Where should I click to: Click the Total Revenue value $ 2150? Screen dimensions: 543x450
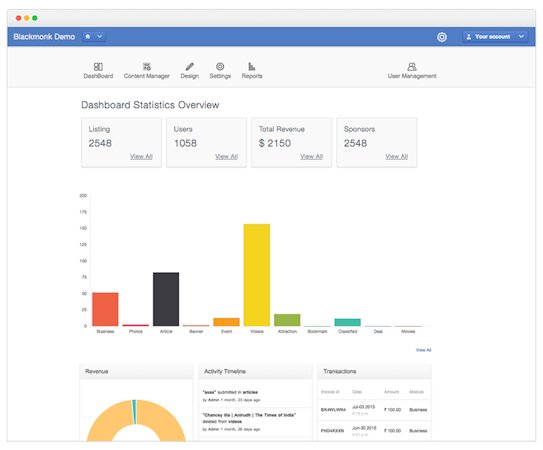click(275, 143)
